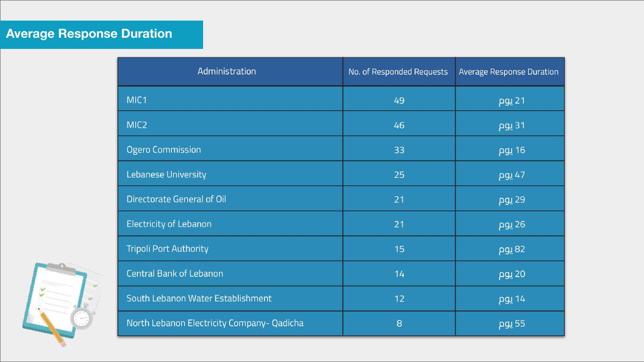Select the 14 requests cell for Central Bank
Screen dimensions: 644x362
tap(399, 274)
